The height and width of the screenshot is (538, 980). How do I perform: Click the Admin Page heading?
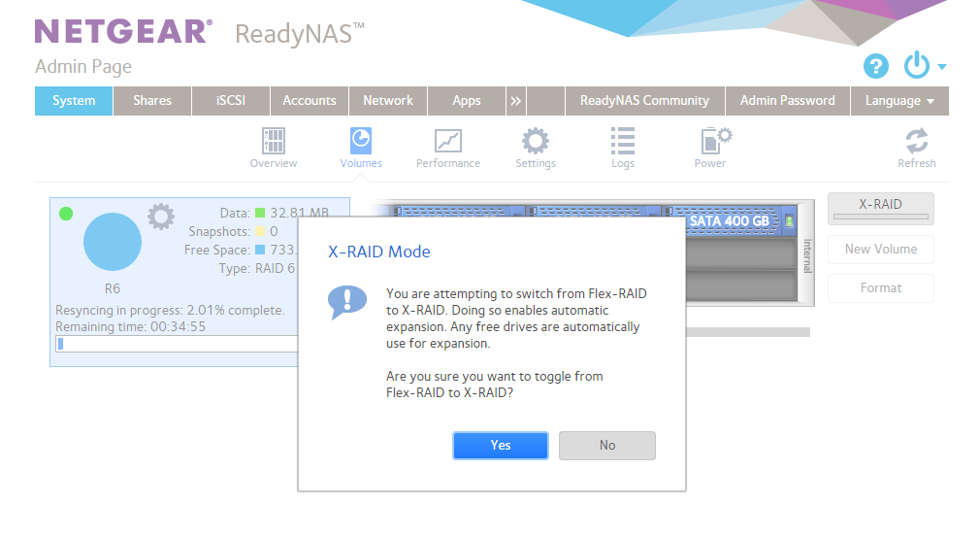(83, 66)
